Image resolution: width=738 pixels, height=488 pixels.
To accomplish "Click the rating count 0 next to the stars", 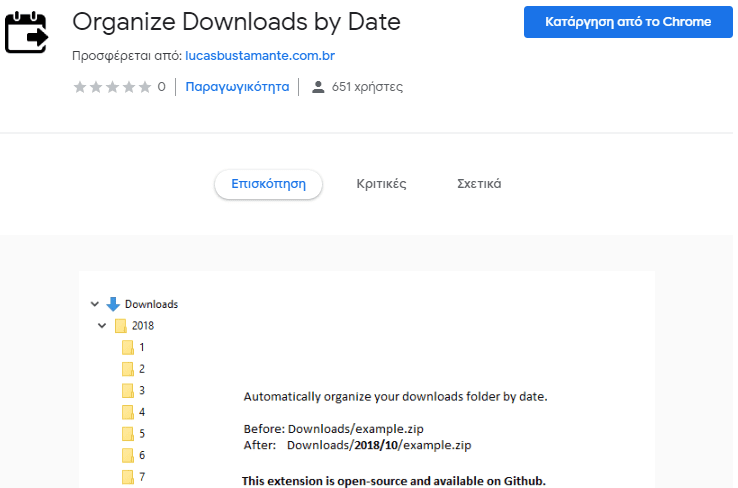I will pyautogui.click(x=161, y=87).
